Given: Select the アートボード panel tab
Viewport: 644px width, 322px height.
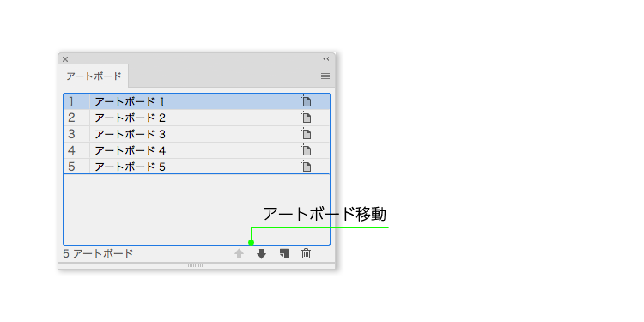Looking at the screenshot, I should [94, 76].
